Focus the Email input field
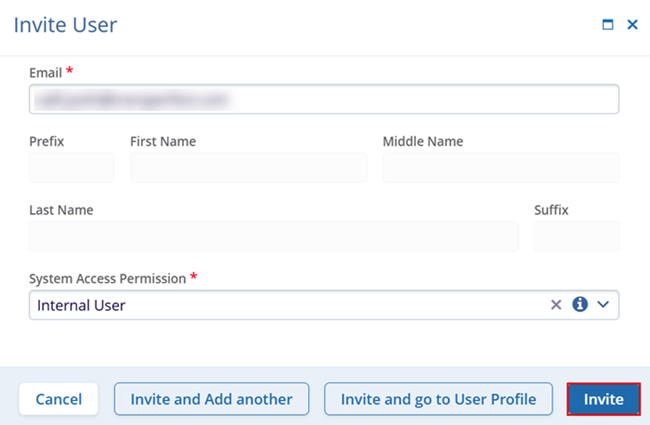 click(x=324, y=99)
